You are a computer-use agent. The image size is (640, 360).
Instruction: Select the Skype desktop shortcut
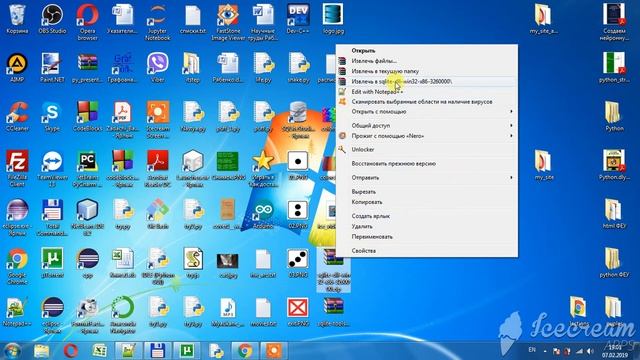point(52,117)
